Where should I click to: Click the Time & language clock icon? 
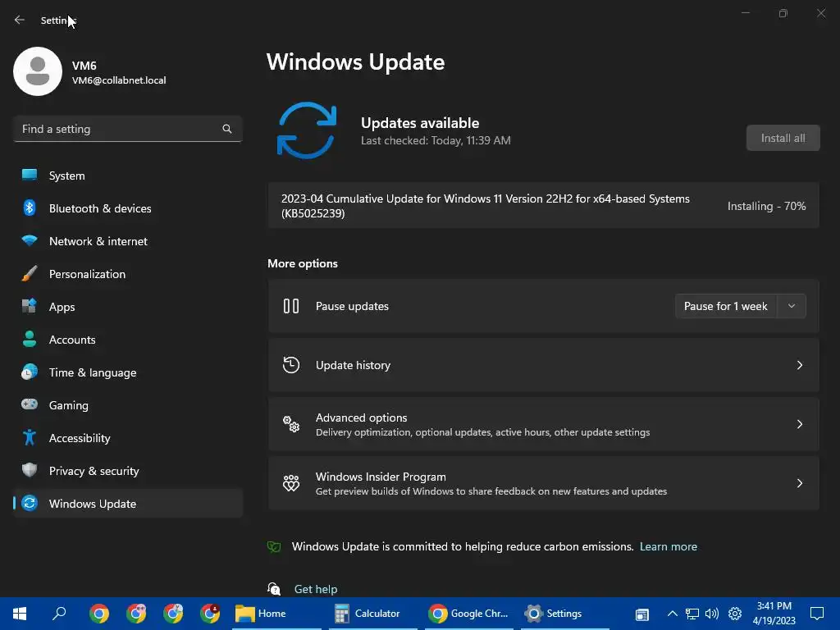coord(30,372)
